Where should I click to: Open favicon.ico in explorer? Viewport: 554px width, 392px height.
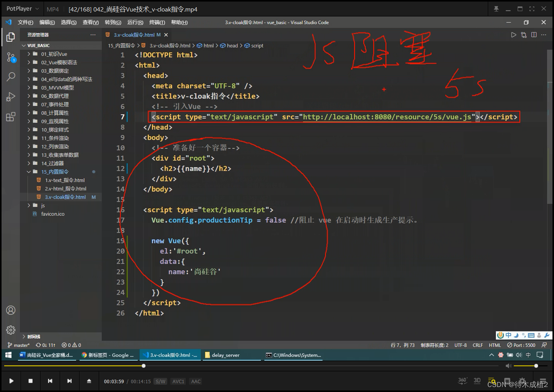tap(61, 214)
